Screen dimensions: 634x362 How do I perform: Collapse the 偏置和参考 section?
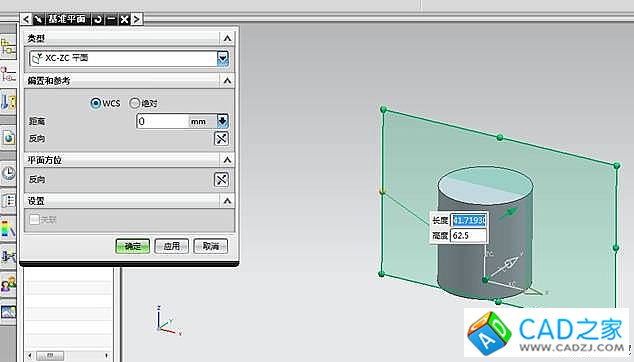pos(227,81)
